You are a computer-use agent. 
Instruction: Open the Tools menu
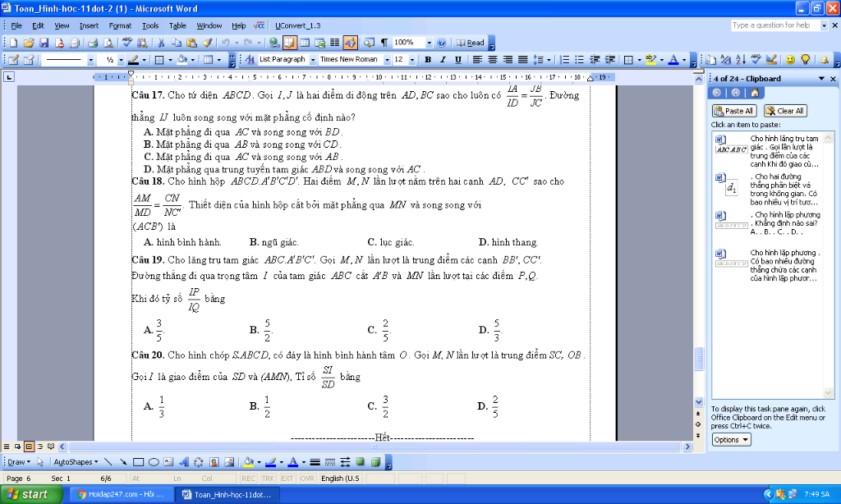[x=150, y=25]
